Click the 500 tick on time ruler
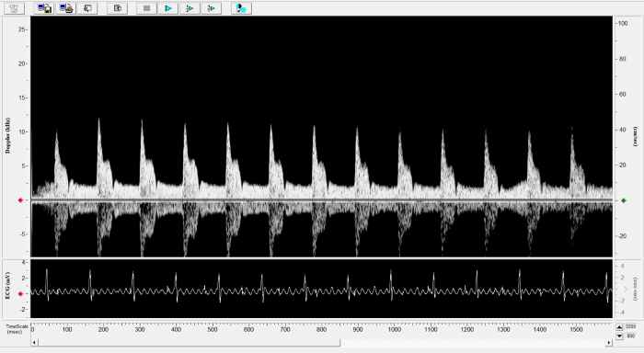This screenshot has height=353, width=644. [213, 329]
